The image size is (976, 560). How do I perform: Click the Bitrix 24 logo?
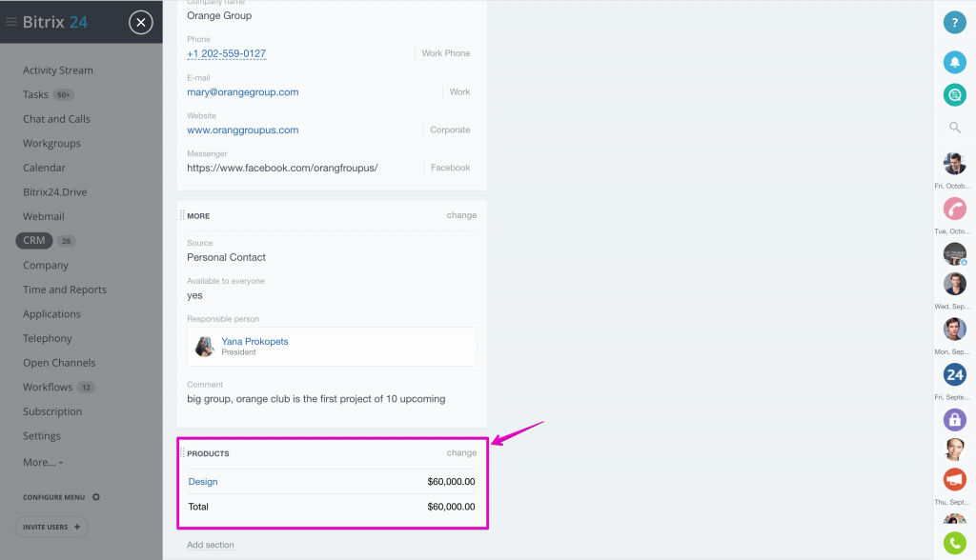pos(54,23)
